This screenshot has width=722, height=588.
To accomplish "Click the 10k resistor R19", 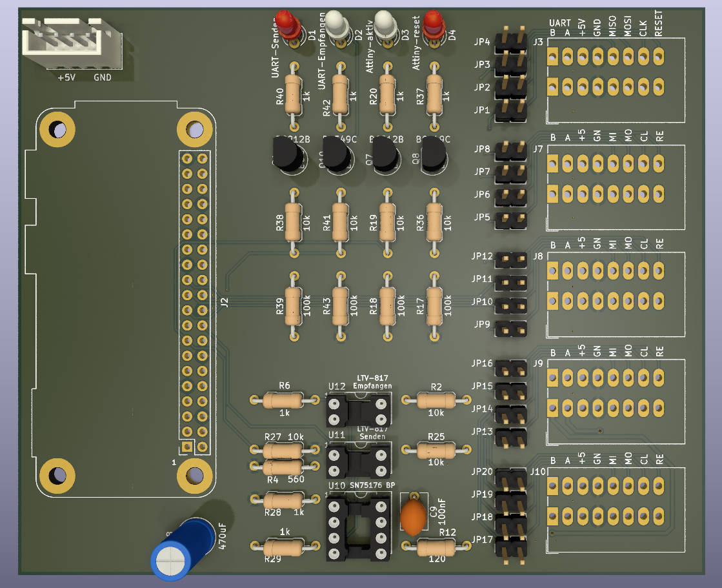I will pos(387,223).
